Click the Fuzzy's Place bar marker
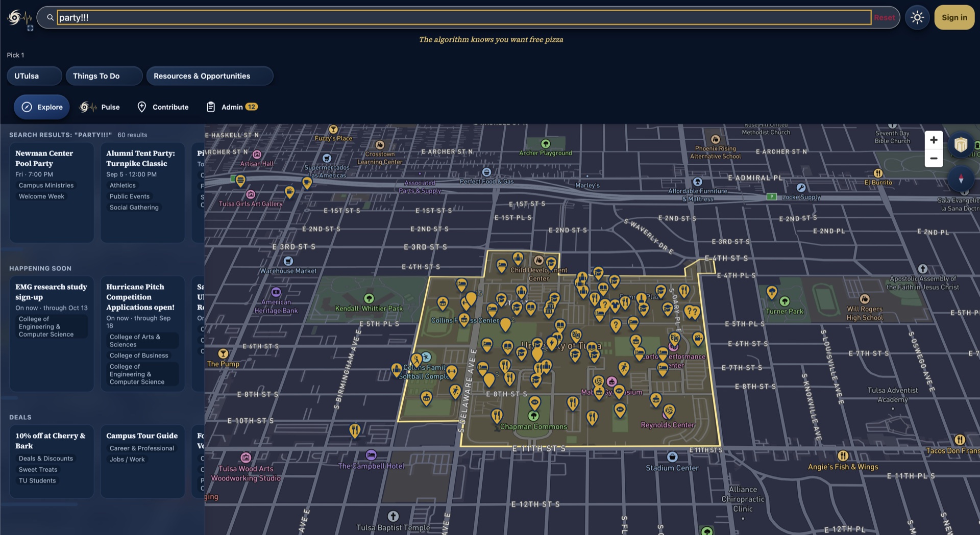The width and height of the screenshot is (980, 535). coord(333,130)
